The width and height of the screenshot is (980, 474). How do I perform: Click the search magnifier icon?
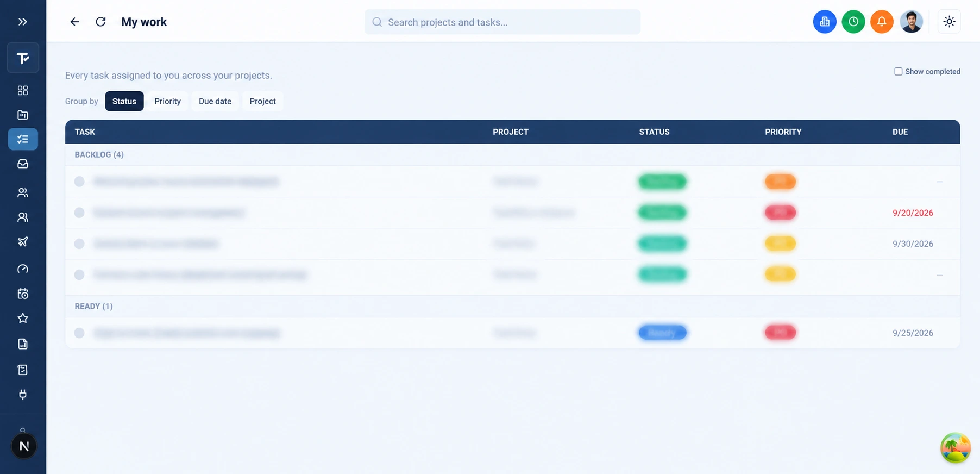[377, 22]
